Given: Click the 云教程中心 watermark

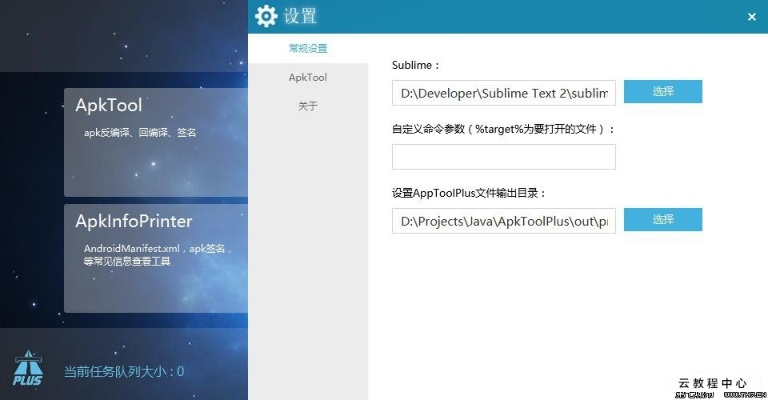Looking at the screenshot, I should point(712,383).
